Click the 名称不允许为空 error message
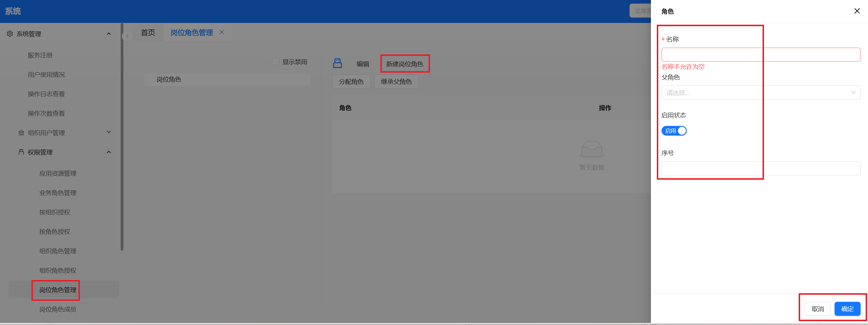This screenshot has height=325, width=868. (683, 66)
